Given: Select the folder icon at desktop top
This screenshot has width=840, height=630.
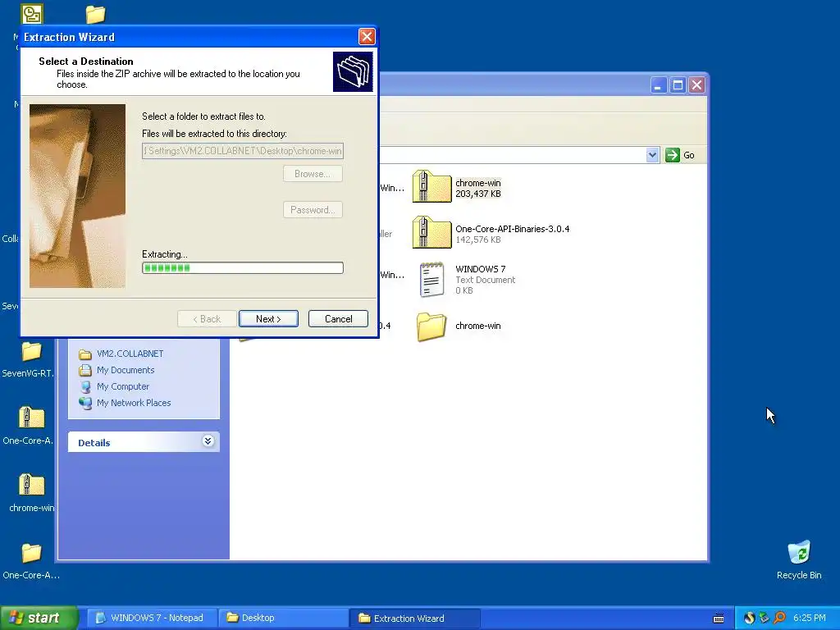Looking at the screenshot, I should click(x=95, y=14).
